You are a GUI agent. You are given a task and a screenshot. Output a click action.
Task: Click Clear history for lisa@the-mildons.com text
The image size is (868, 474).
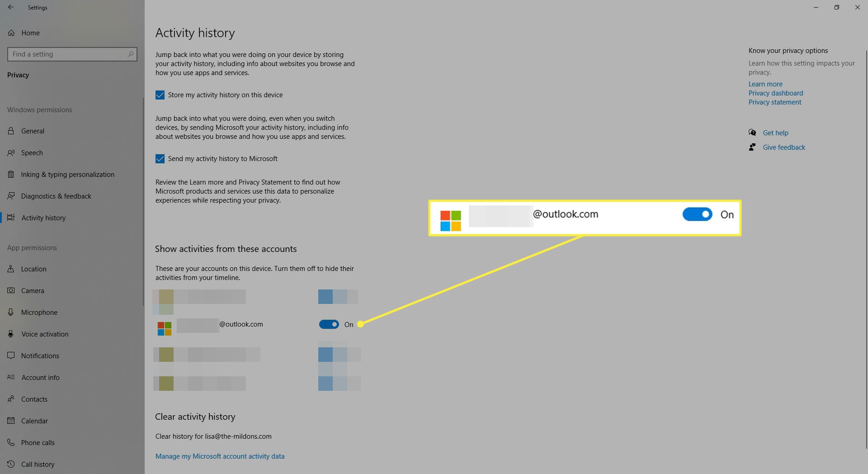point(213,436)
